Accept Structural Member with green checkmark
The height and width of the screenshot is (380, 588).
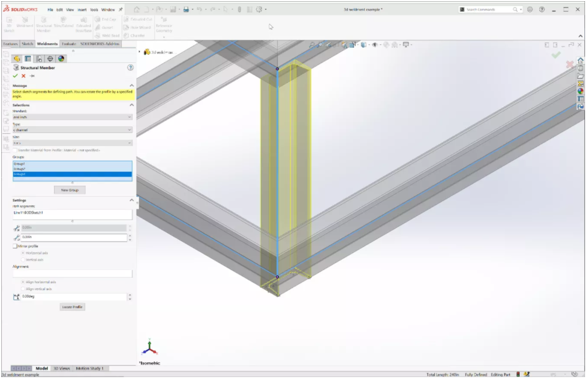pos(15,76)
